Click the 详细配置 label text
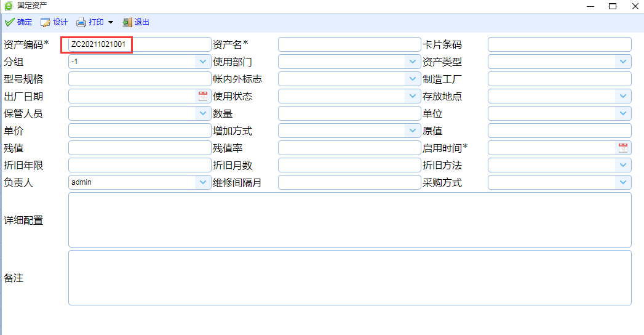 (x=23, y=220)
